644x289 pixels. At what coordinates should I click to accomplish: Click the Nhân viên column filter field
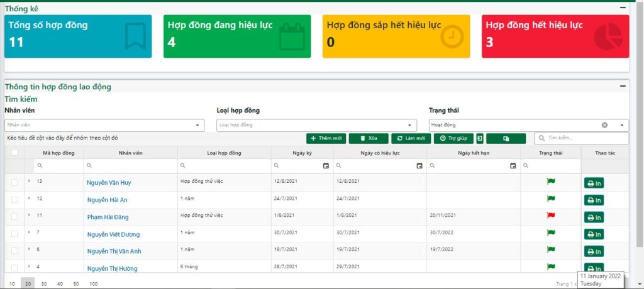[131, 166]
